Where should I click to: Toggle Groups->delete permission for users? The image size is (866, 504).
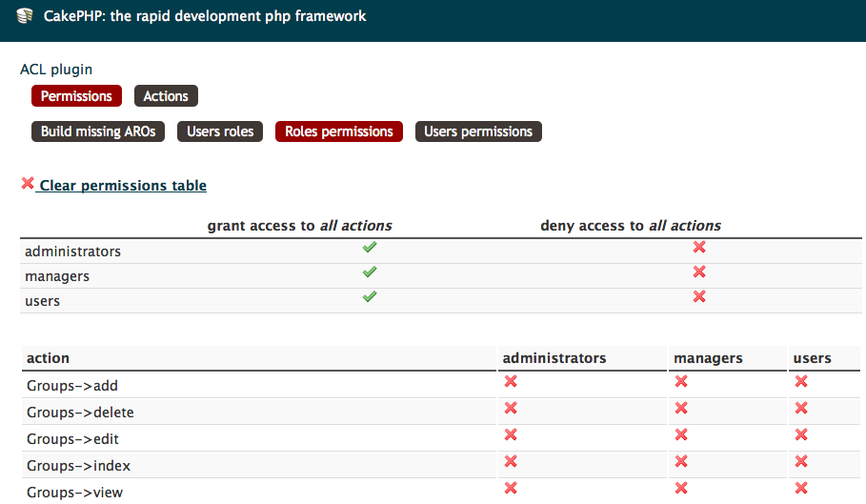[801, 408]
